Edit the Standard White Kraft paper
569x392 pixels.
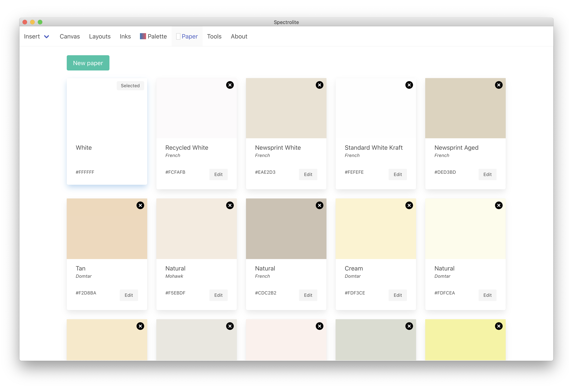pyautogui.click(x=397, y=174)
